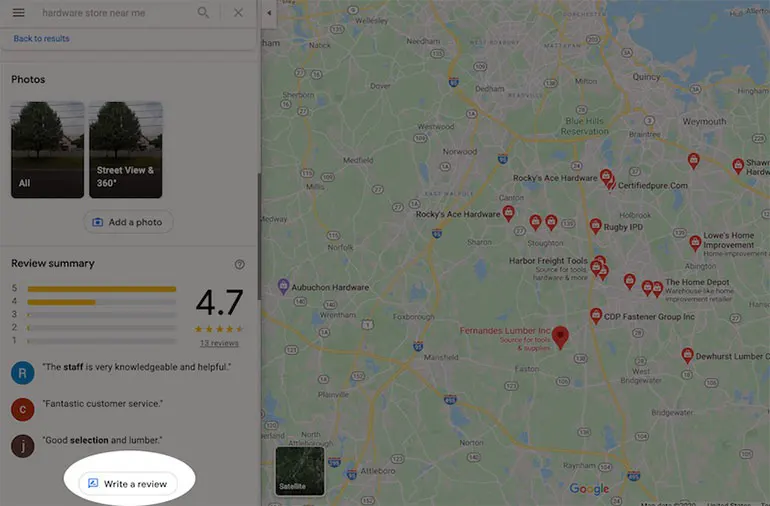Viewport: 770px width, 506px height.
Task: Click the Foxborough town label
Action: point(413,317)
